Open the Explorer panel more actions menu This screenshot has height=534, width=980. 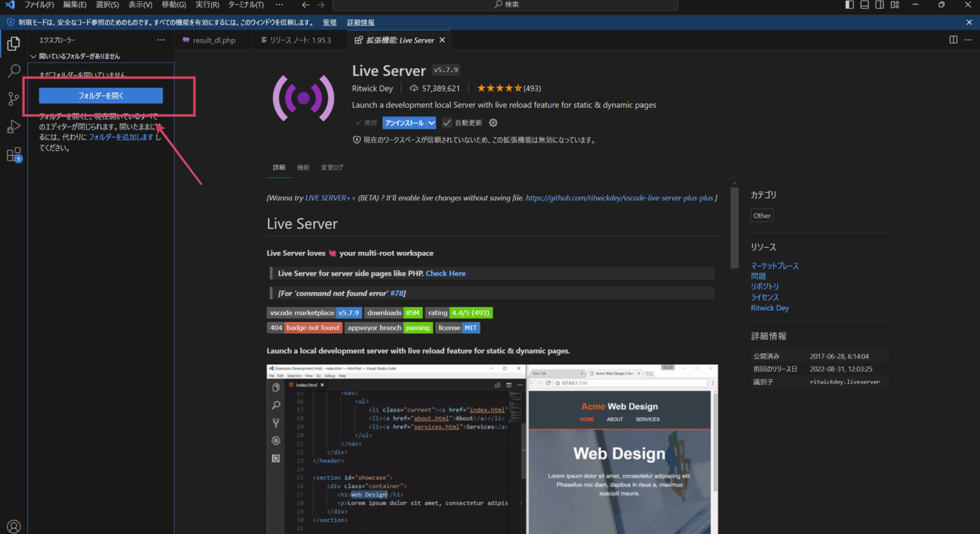pyautogui.click(x=161, y=40)
